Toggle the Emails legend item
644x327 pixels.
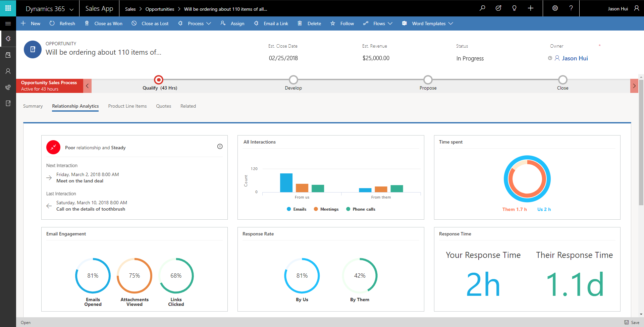(x=297, y=209)
